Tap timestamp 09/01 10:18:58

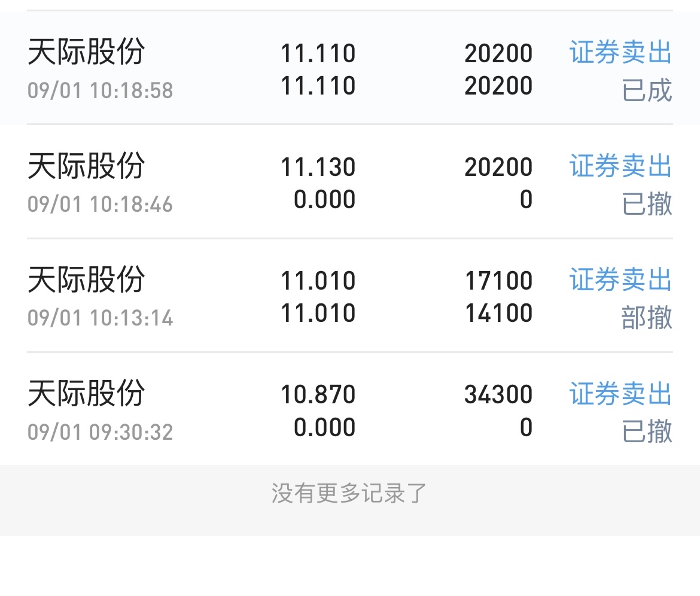click(101, 91)
